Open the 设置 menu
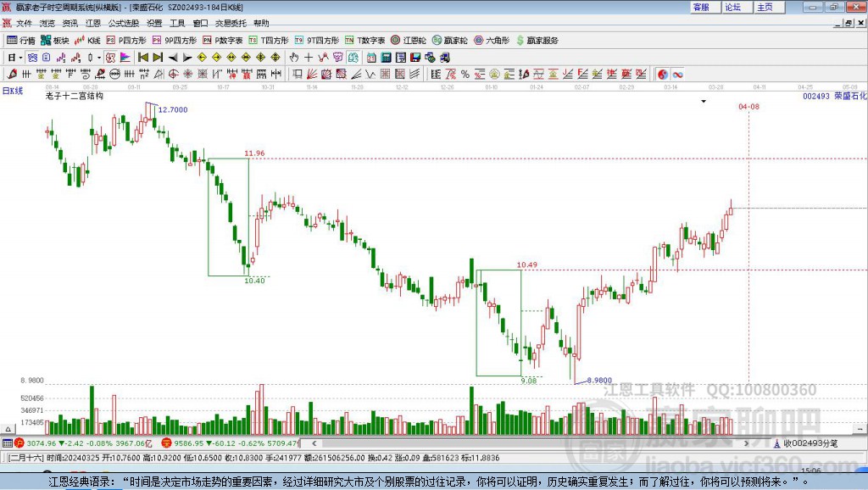The image size is (868, 490). (x=154, y=23)
